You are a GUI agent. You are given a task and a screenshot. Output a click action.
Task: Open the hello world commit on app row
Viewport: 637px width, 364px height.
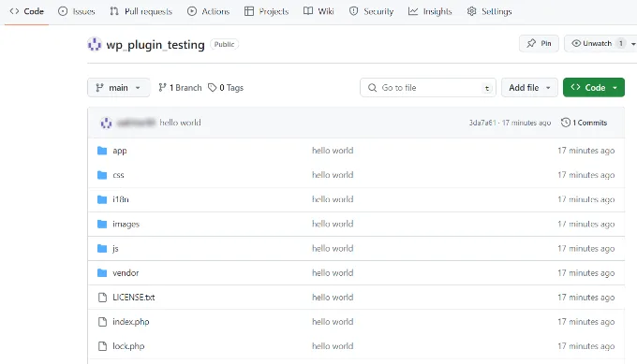coord(333,151)
